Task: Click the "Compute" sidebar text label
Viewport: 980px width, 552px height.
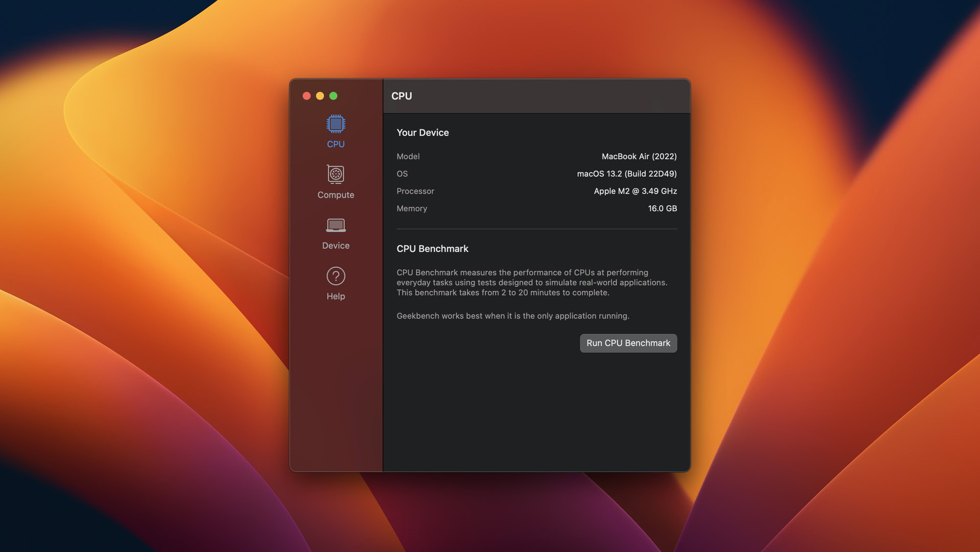Action: [336, 195]
